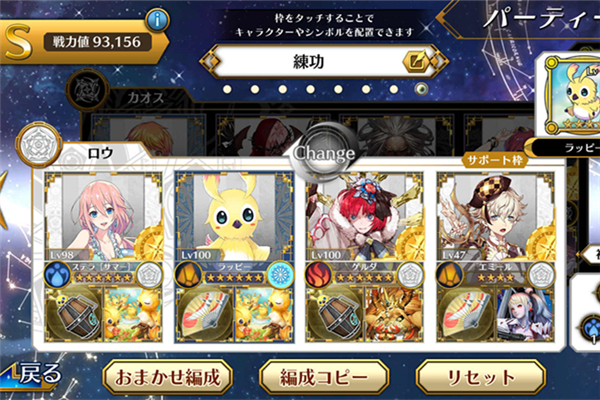
Task: Open the ロウ team tab
Action: coord(100,153)
